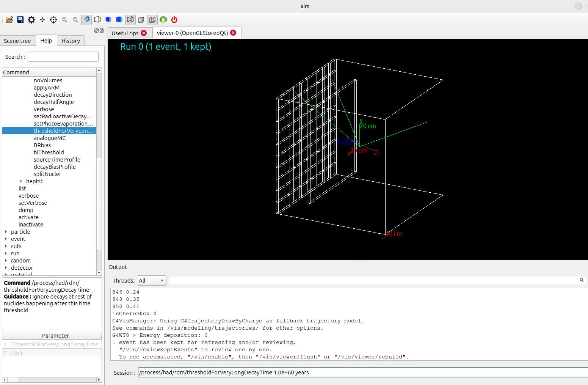Select the setPhotoEvaporation command

coord(63,124)
